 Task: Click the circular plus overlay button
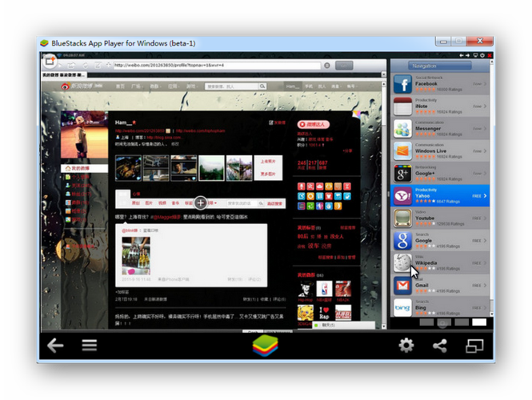pos(201,203)
